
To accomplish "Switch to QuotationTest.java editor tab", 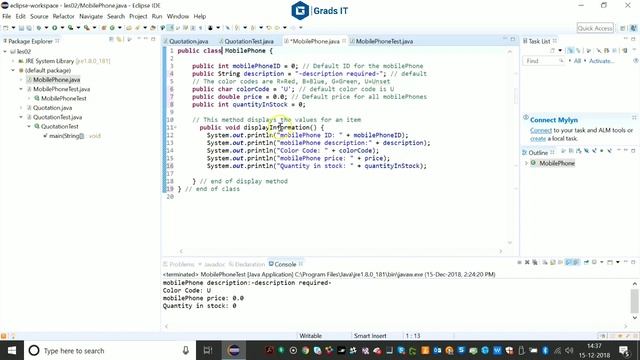I will tap(249, 41).
